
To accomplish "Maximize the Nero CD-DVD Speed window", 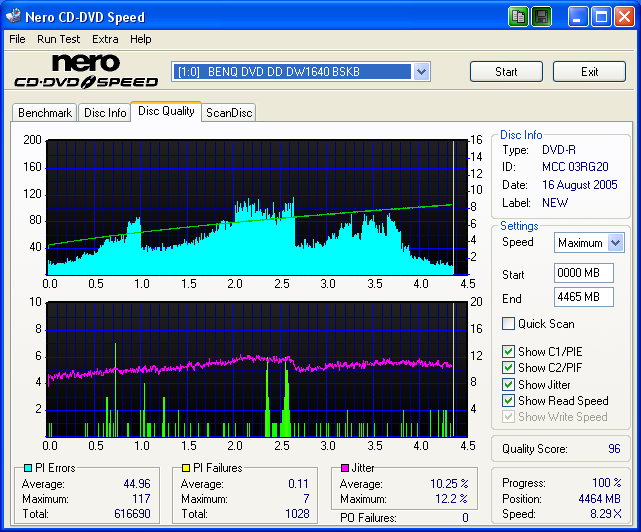I will (602, 17).
